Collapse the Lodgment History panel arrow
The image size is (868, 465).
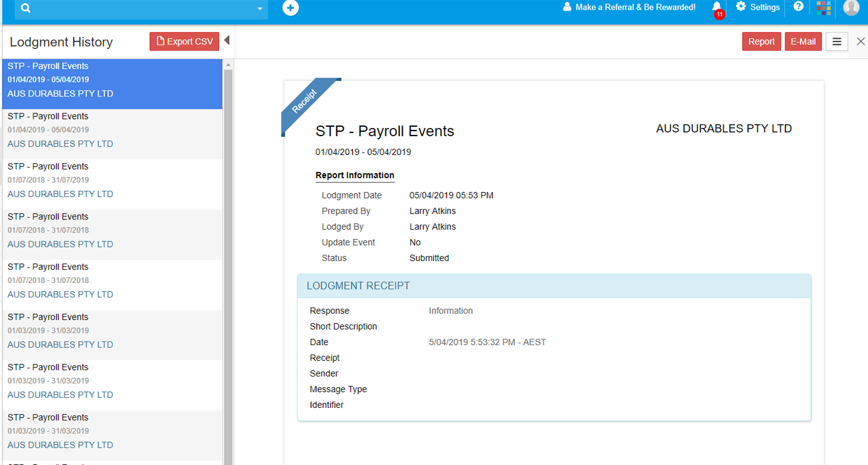[x=227, y=41]
